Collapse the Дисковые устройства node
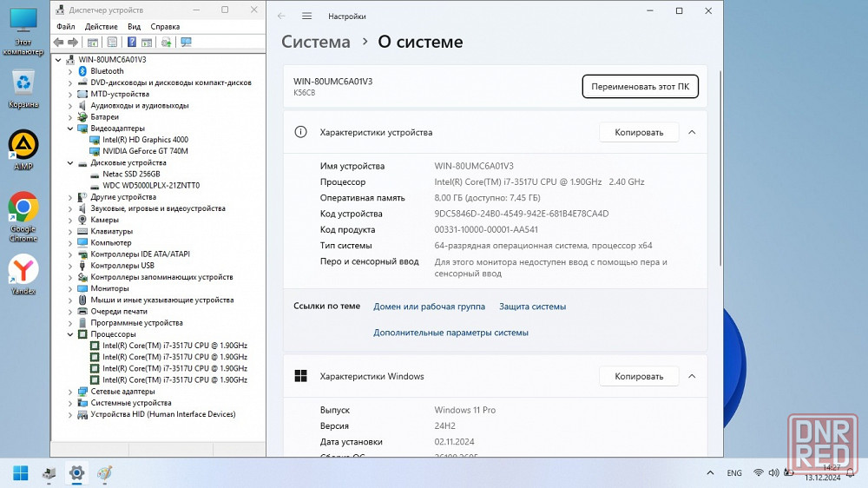 70,163
